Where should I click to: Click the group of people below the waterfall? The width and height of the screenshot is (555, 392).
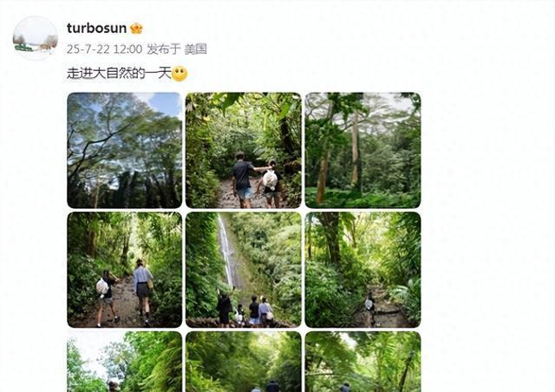click(245, 308)
